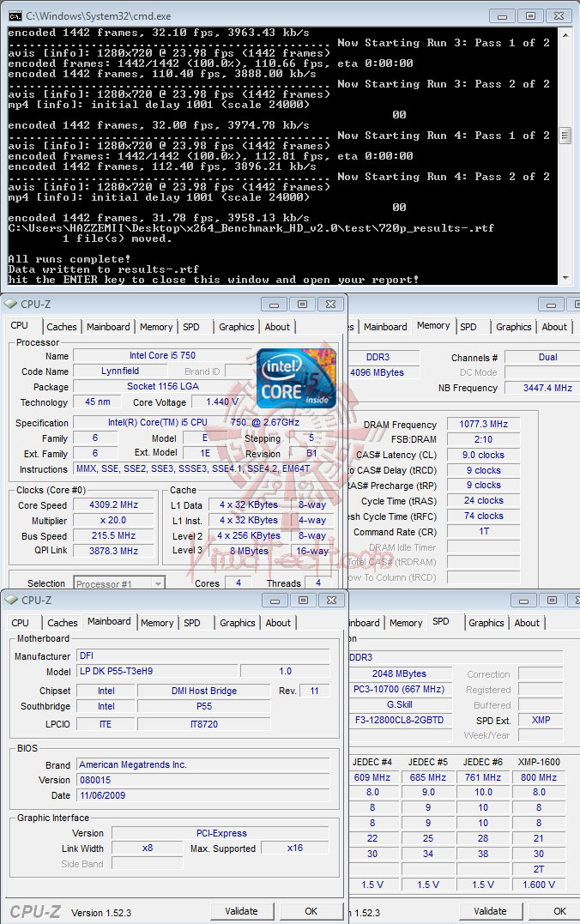Click the Core Voltage value 1.440 V
The width and height of the screenshot is (580, 924).
tap(222, 402)
